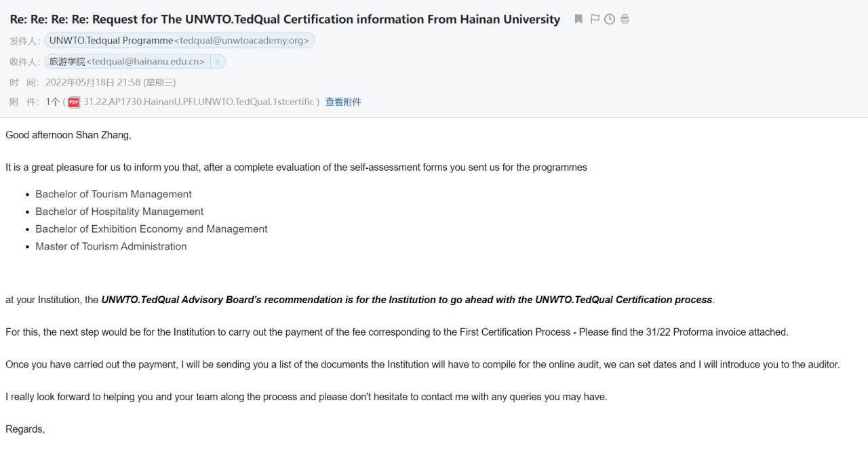Screen dimensions: 868x451
Task: Click the 'Good afternoon Shan Zhang' greeting
Action: click(x=68, y=135)
